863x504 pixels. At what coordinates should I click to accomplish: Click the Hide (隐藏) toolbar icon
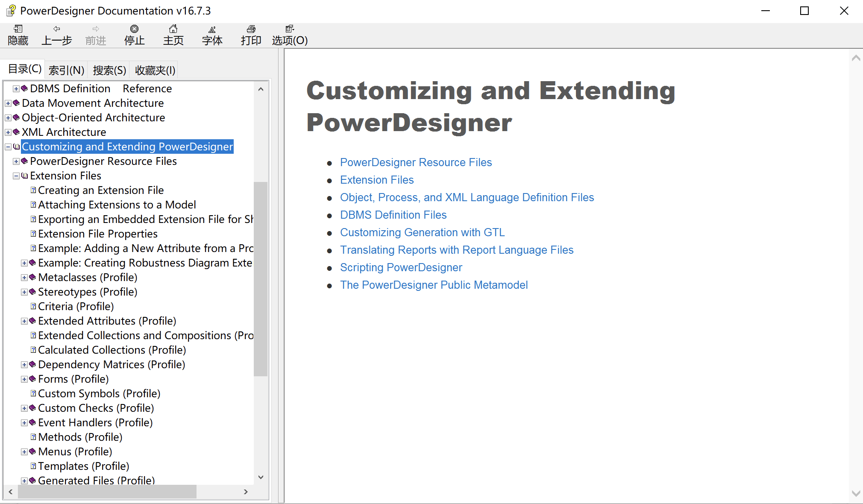[18, 29]
